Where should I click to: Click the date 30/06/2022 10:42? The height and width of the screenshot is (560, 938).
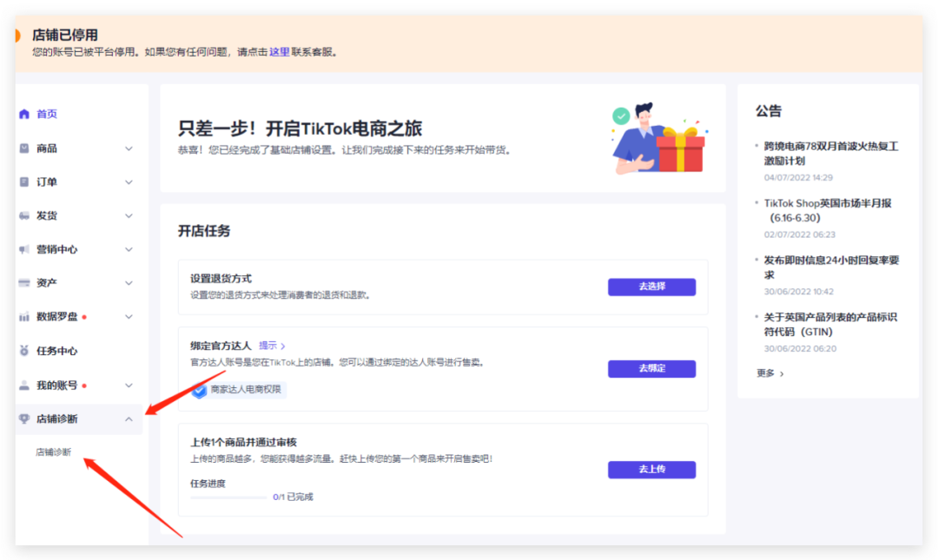pyautogui.click(x=799, y=292)
